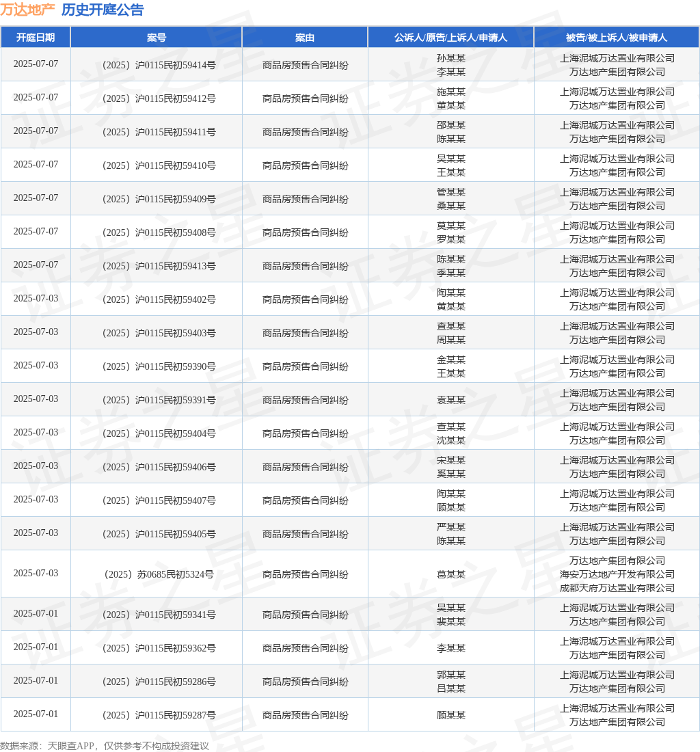This screenshot has height=752, width=700.
Task: Click plaintiff 黄某某 in the 59402 row
Action: [451, 306]
